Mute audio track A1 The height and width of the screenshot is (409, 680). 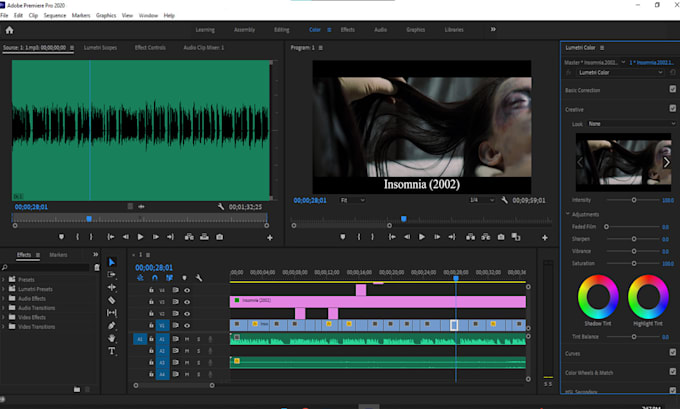point(187,339)
